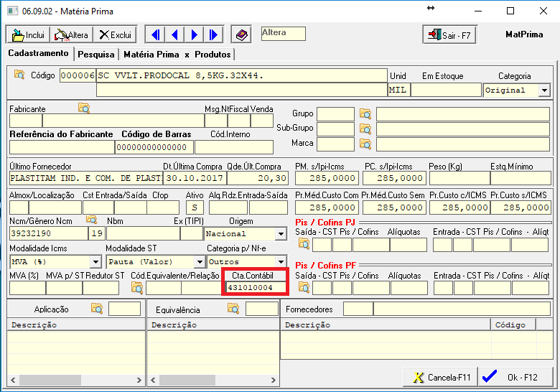This screenshot has height=392, width=560.
Task: Expand the Categoria dropdown showing Original
Action: [x=543, y=90]
